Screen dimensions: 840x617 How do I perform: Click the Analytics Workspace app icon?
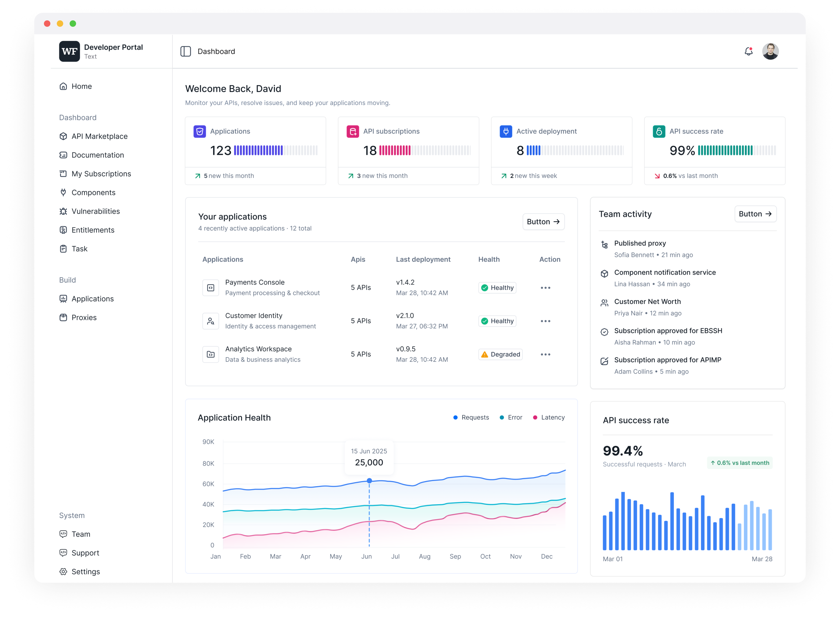tap(211, 354)
